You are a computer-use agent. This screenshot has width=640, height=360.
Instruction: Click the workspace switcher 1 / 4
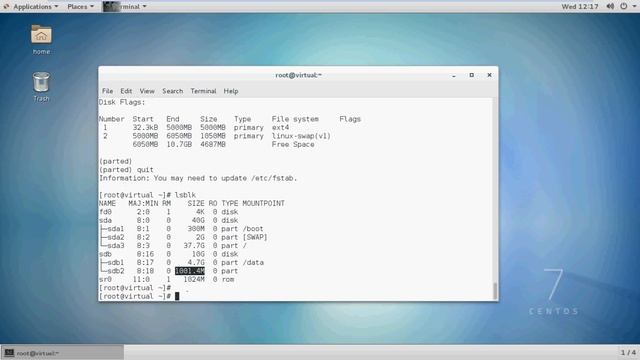(628, 352)
